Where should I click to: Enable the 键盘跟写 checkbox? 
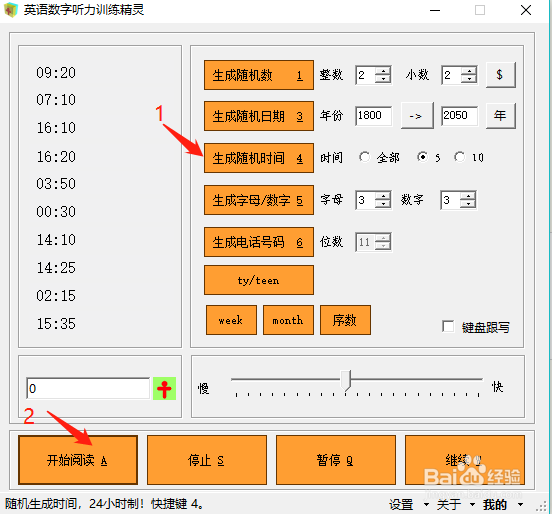tap(448, 326)
